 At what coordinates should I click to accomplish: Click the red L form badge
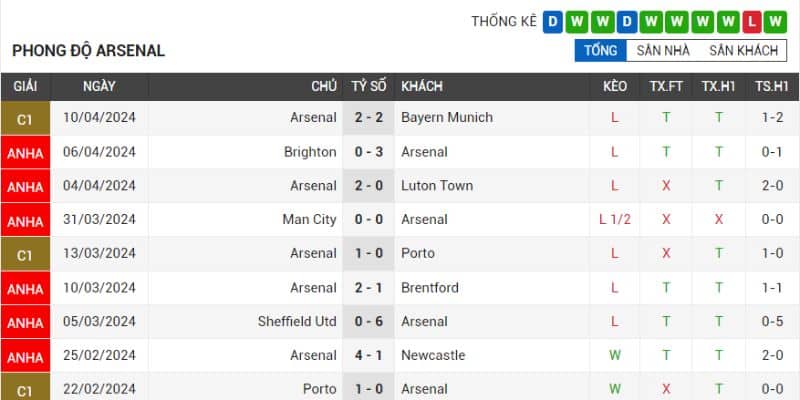click(x=753, y=21)
